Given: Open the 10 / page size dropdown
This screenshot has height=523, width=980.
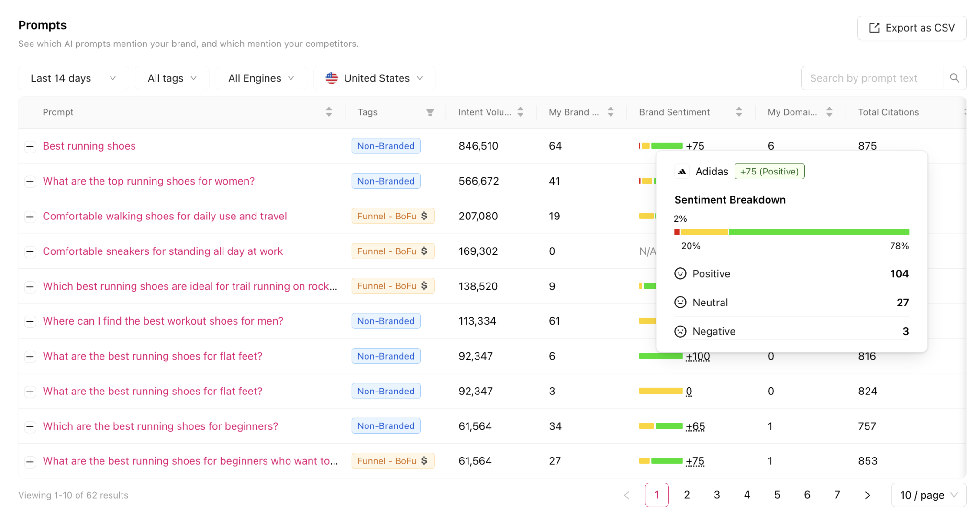Looking at the screenshot, I should point(928,495).
